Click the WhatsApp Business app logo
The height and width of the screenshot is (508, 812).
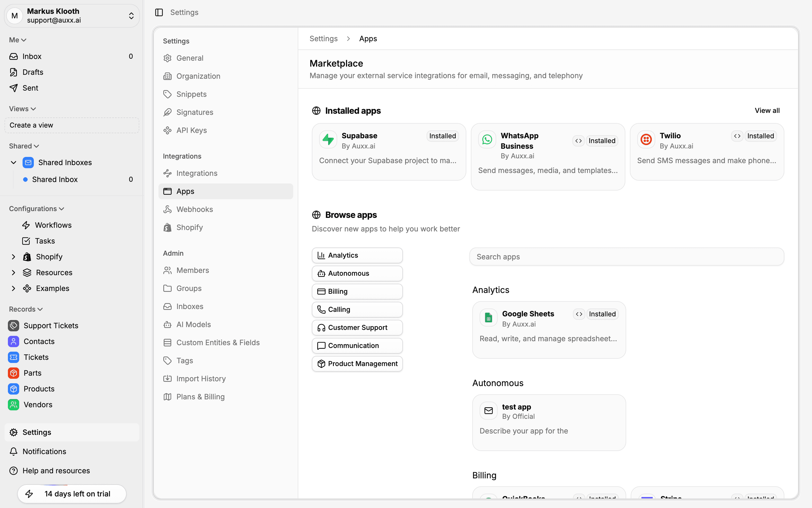[487, 139]
